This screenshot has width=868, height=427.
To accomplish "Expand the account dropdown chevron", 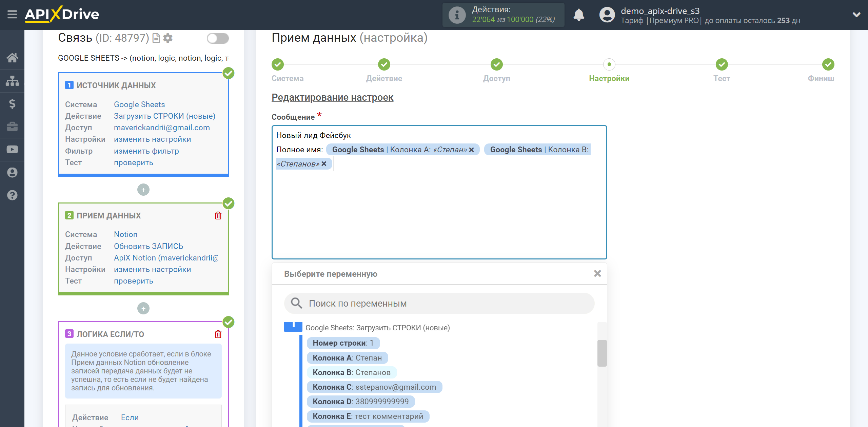I will point(856,15).
